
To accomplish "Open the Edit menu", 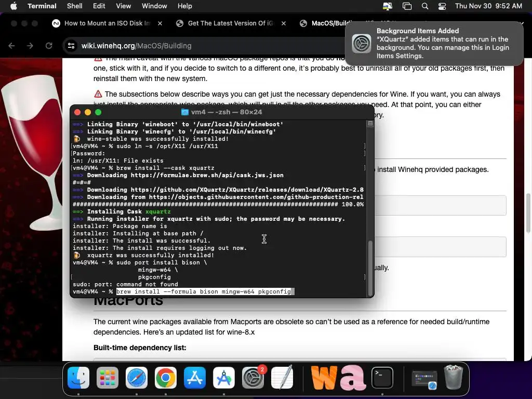I will pos(99,6).
